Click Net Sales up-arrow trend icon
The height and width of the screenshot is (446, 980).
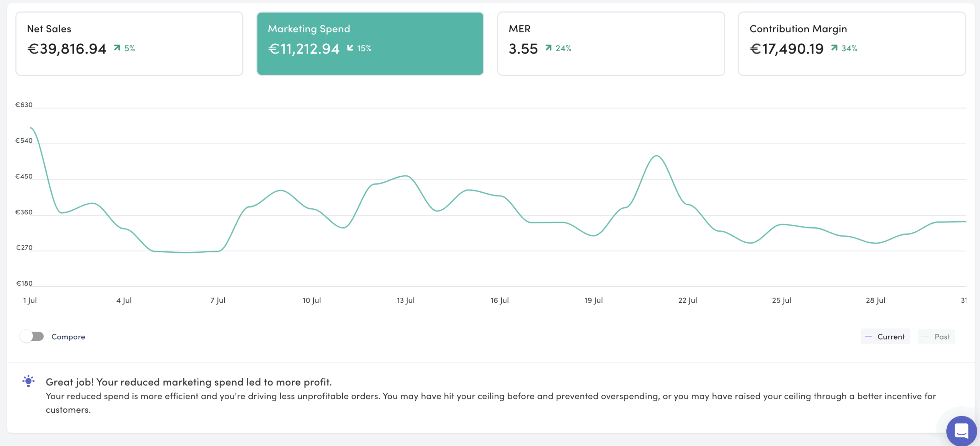pos(117,48)
